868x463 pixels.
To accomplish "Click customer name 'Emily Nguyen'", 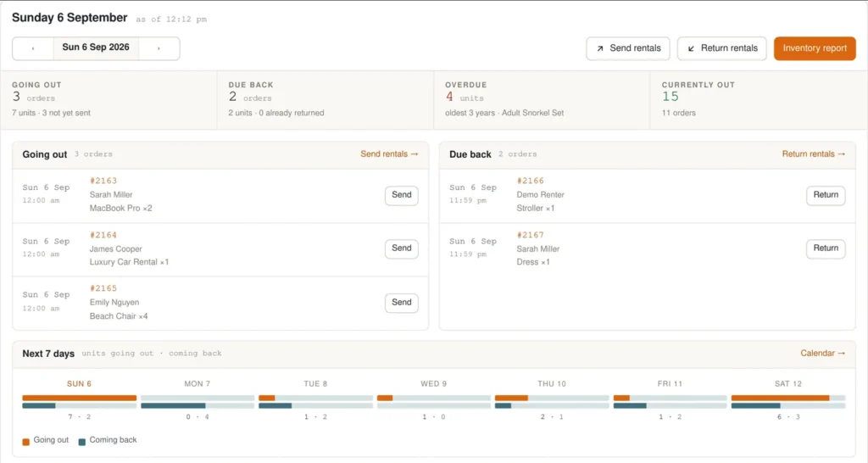I will click(114, 303).
